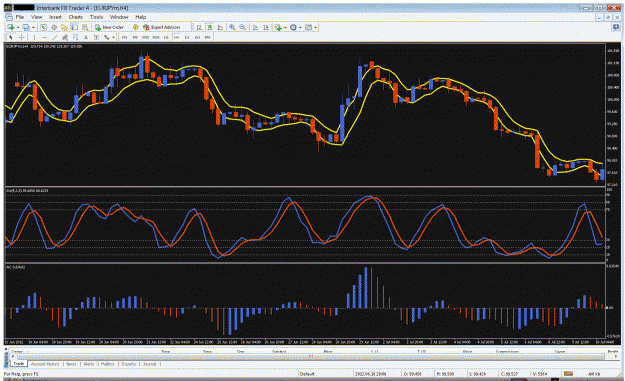The image size is (625, 381).
Task: Select the Trendline drawing tool
Action: [55, 37]
